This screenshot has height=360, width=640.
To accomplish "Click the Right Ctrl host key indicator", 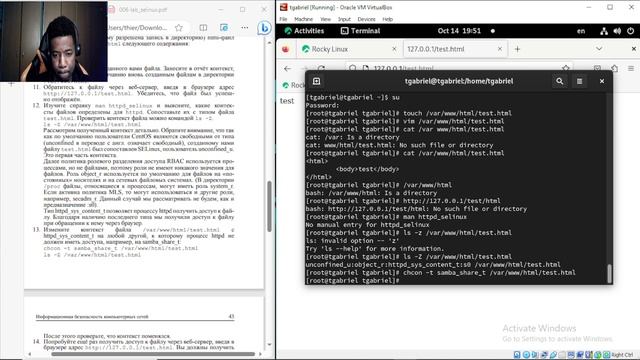I will click(x=622, y=355).
